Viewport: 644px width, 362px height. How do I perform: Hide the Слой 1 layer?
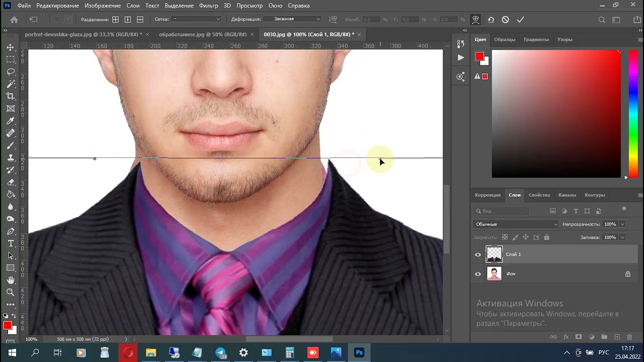(478, 254)
